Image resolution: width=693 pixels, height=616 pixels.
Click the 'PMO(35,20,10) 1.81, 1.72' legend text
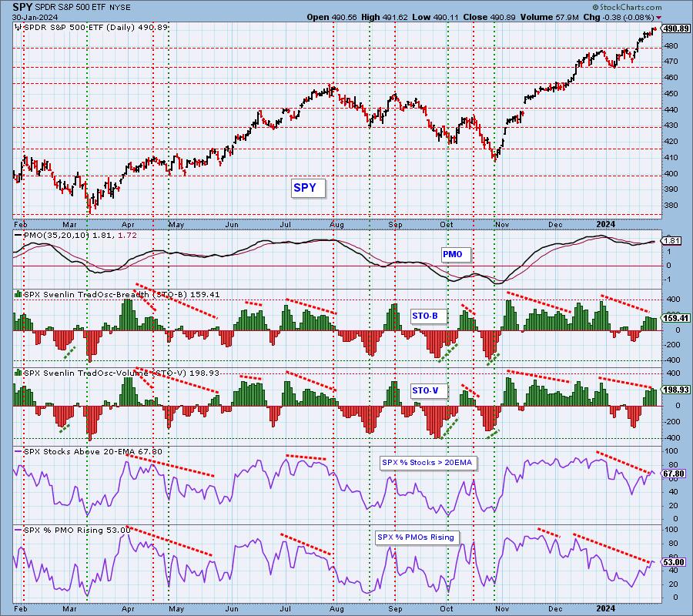click(x=80, y=236)
